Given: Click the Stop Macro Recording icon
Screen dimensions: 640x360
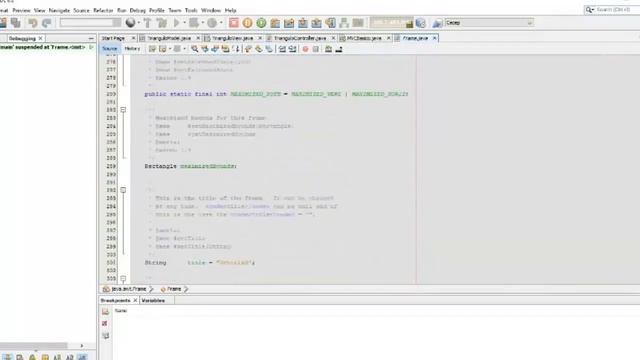Looking at the screenshot, I should coord(316,49).
